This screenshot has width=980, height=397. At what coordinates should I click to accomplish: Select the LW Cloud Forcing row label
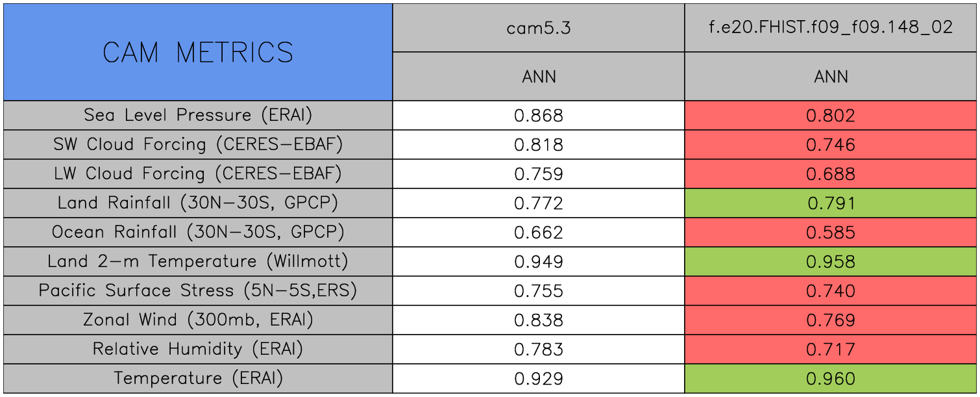click(x=198, y=174)
